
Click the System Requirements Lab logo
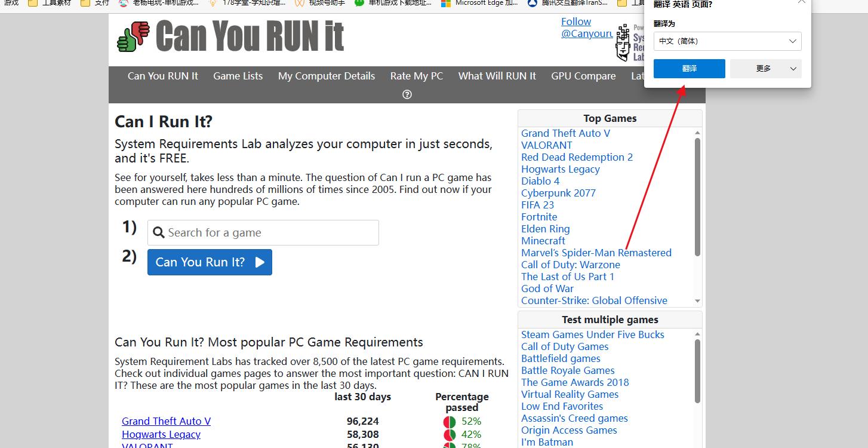pos(630,44)
